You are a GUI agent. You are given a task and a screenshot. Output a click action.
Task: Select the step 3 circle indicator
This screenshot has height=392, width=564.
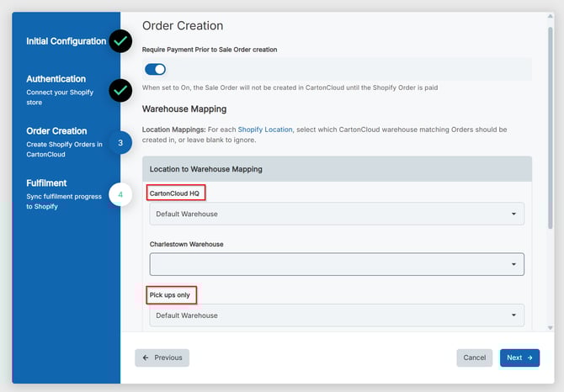(120, 143)
